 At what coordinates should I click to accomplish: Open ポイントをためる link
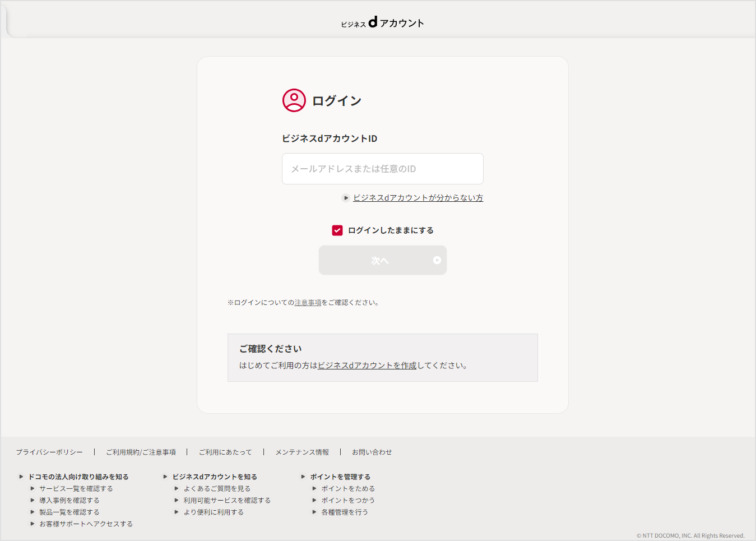click(349, 489)
